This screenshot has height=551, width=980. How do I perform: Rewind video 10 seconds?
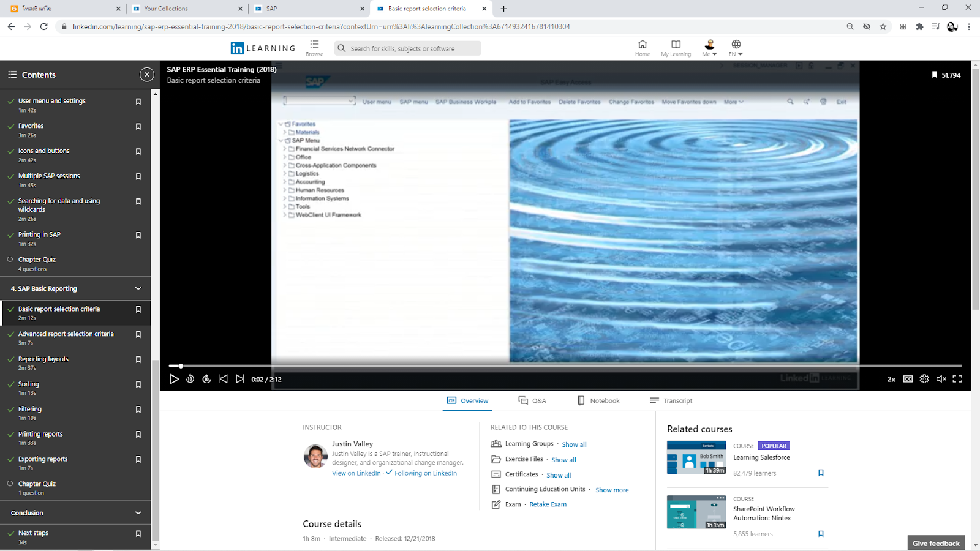(190, 379)
